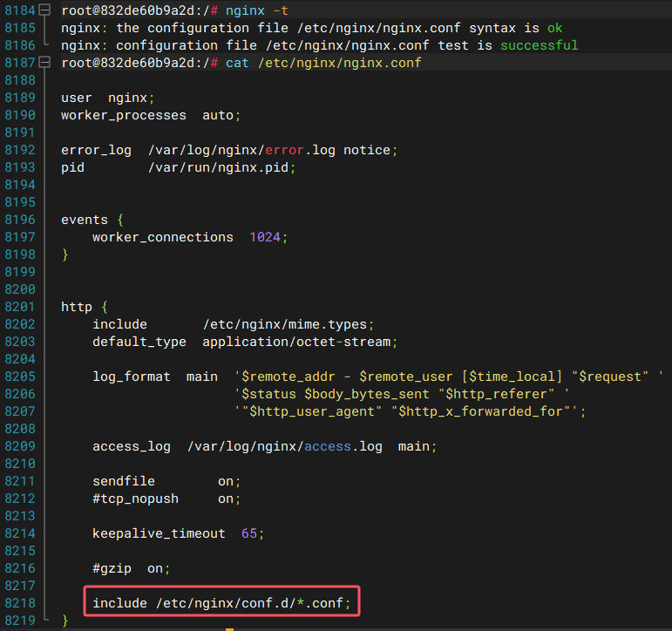Click the 'pid' directive
Image resolution: width=672 pixels, height=631 pixels.
tap(72, 167)
